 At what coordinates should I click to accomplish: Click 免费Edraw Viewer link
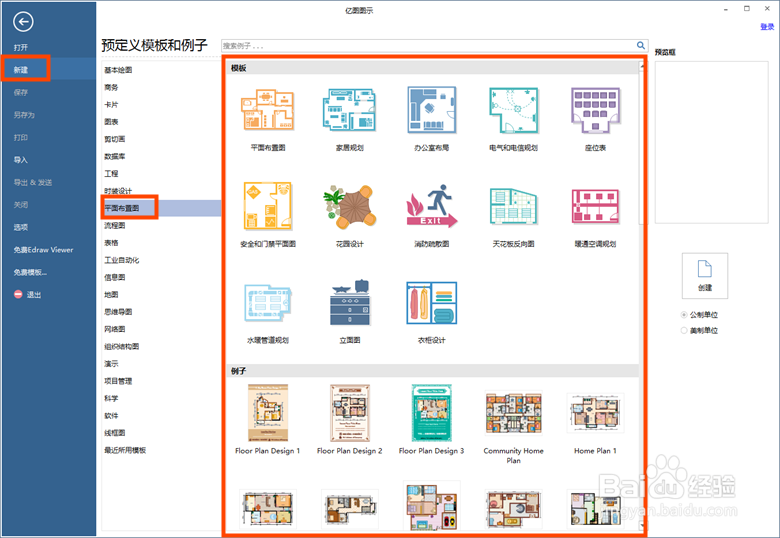click(43, 250)
